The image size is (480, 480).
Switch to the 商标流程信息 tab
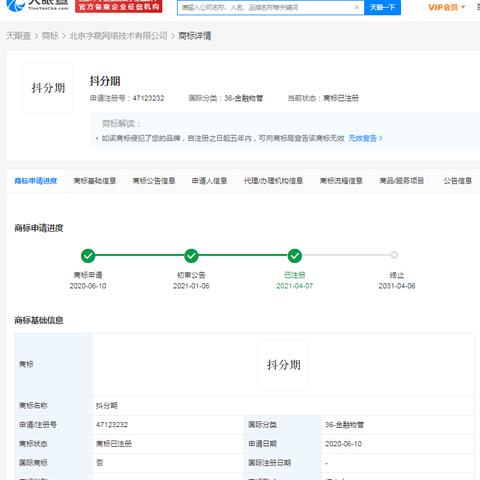341,181
